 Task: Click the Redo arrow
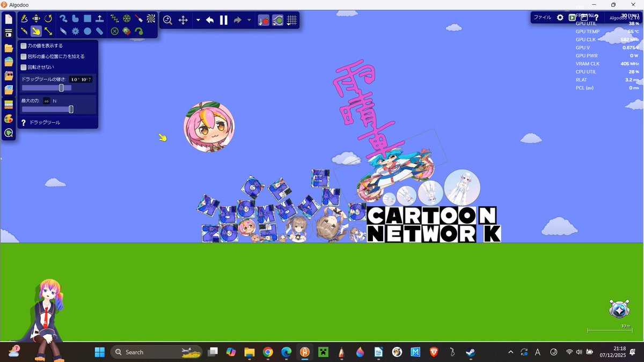click(x=238, y=20)
